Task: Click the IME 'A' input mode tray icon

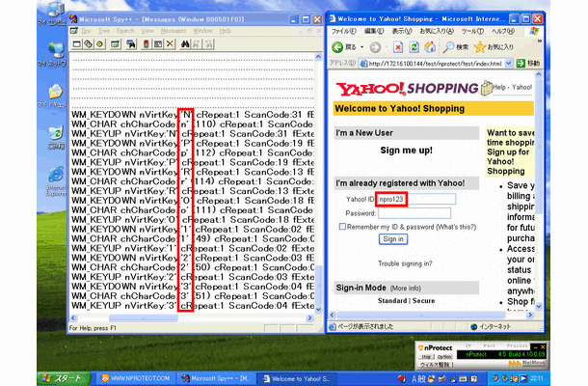Action: (414, 378)
